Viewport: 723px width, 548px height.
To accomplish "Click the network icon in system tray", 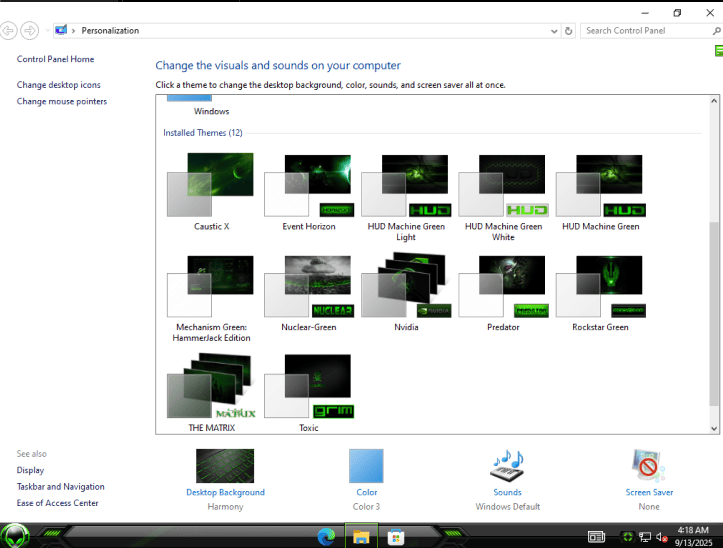I will (644, 537).
